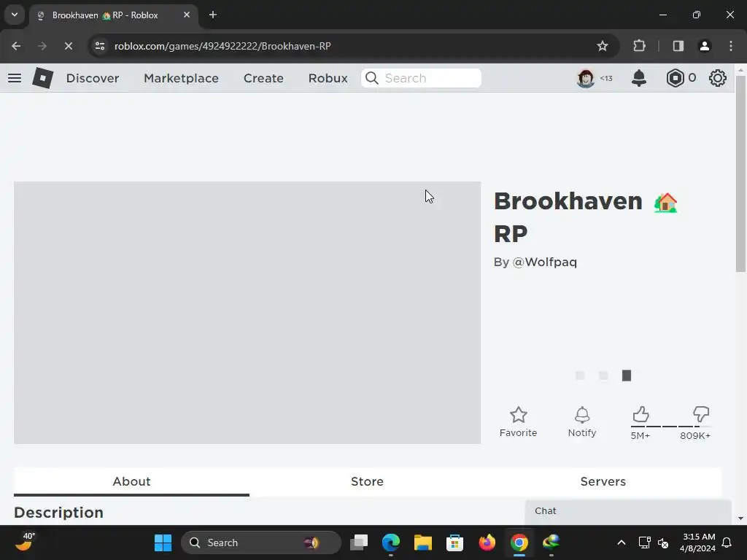Screen dimensions: 747x560
Task: Click the muted volume tray icon
Action: (x=662, y=542)
